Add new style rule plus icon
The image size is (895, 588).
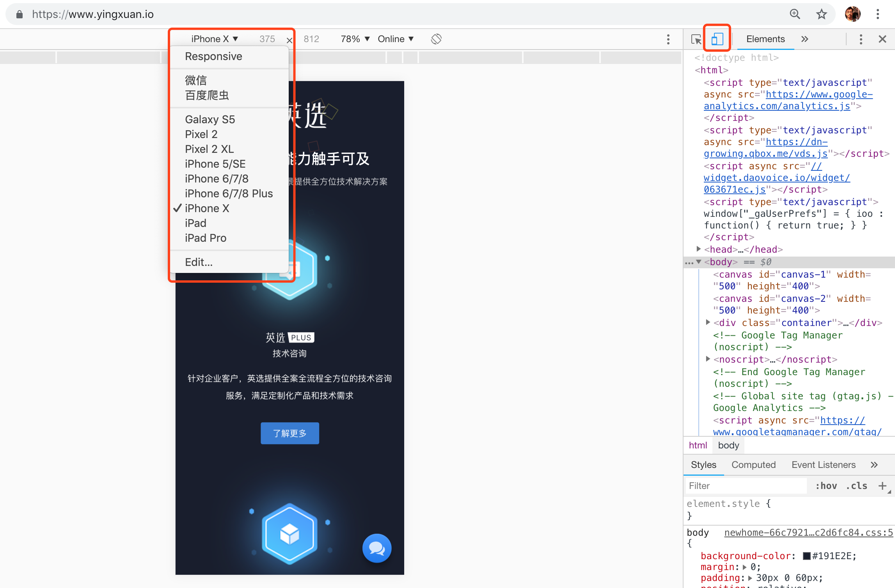(882, 485)
